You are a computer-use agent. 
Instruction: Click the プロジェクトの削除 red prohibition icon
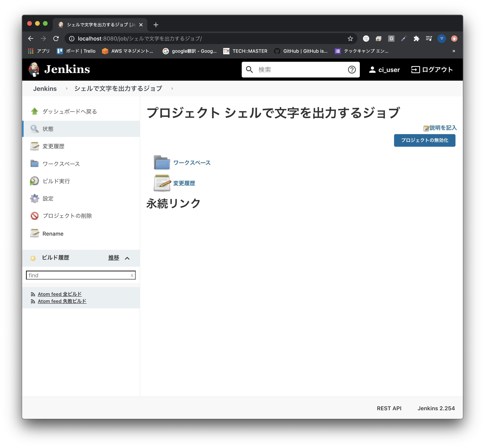tap(34, 216)
